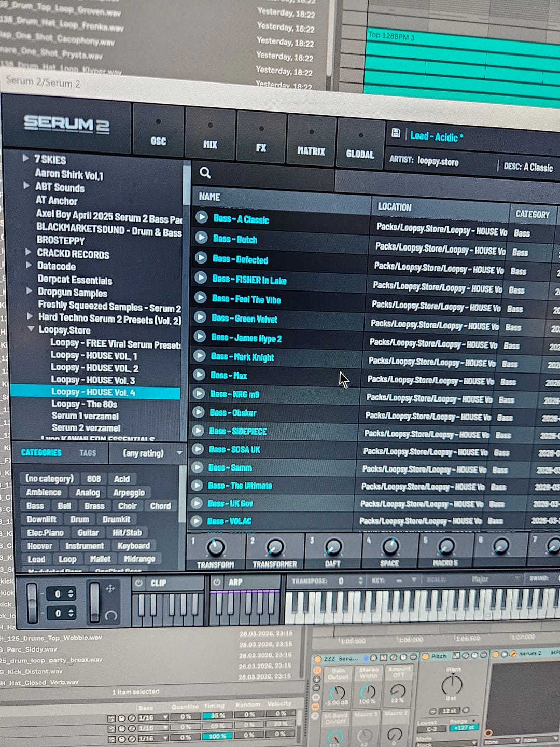
Task: Expand Hard Techno Serum 2 Presets folder
Action: 30,315
